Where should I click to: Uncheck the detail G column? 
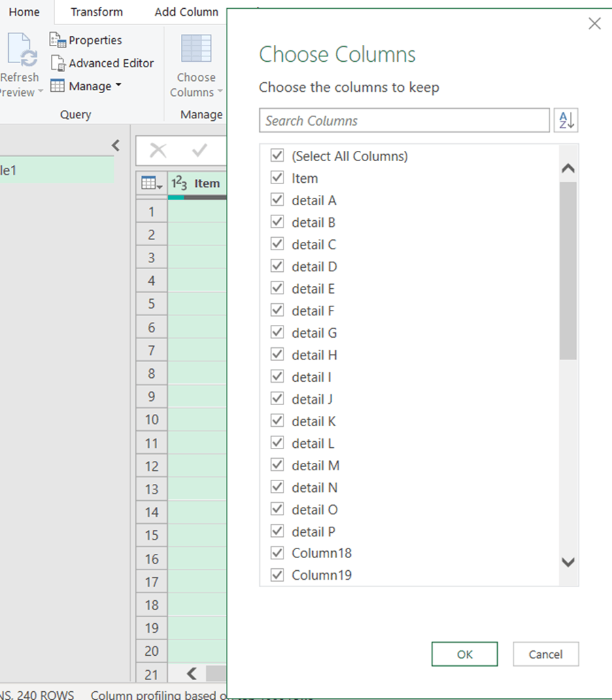point(277,332)
